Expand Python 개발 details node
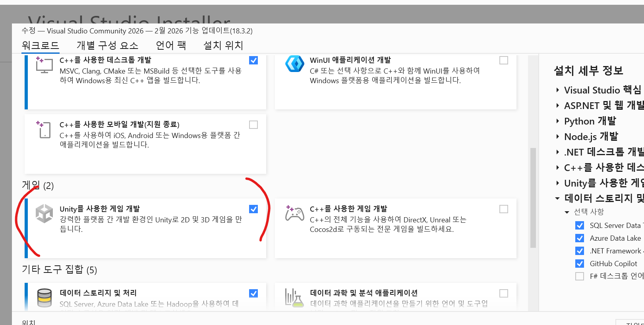 point(558,121)
